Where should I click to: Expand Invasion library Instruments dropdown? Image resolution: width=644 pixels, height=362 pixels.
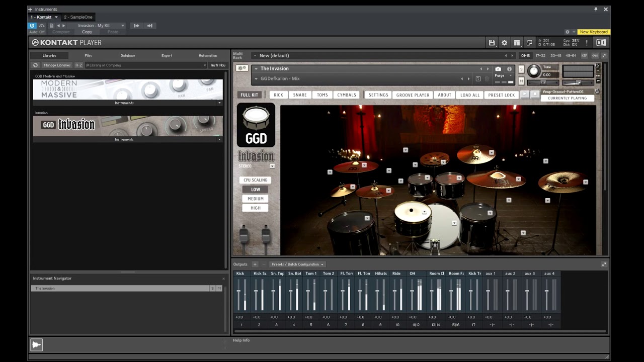[219, 139]
